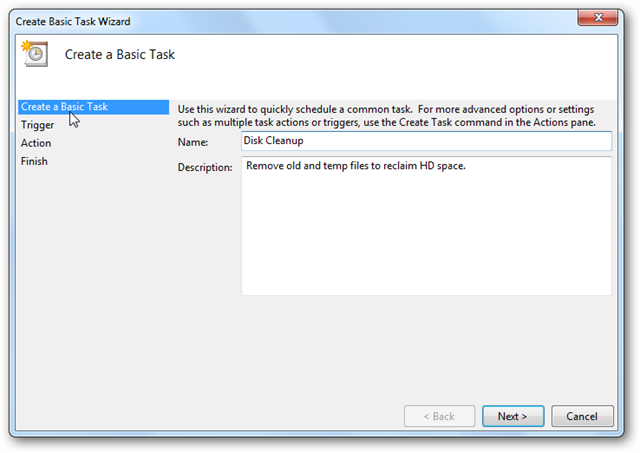Screen dimensions: 640x453
Task: Click the wizard instruction paragraph text
Action: coord(387,116)
